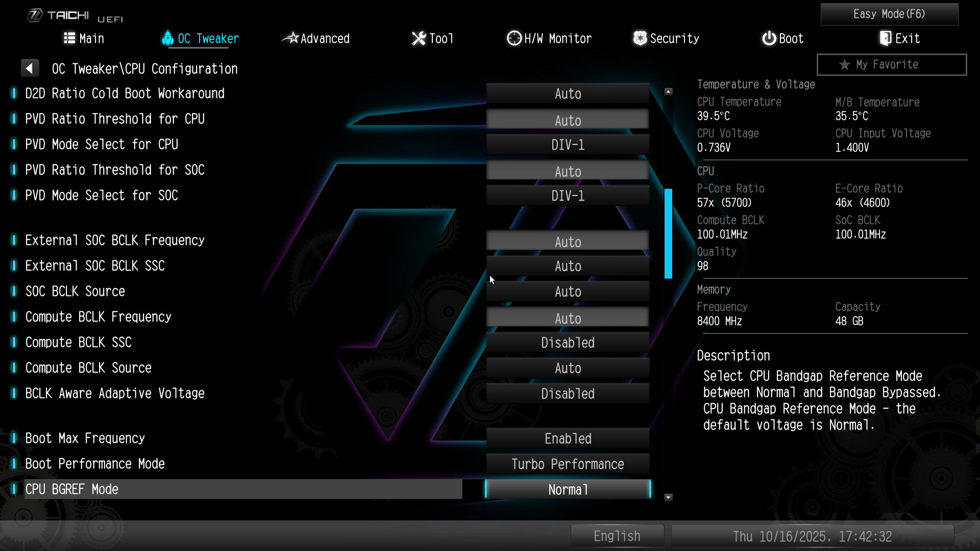Click the Main tab list icon
Screen dimensions: 980x551
pyautogui.click(x=69, y=38)
